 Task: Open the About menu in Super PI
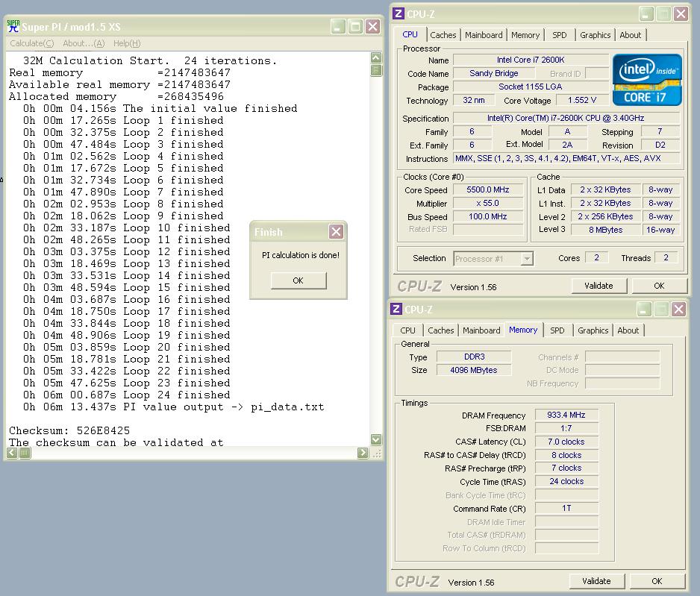click(x=84, y=43)
